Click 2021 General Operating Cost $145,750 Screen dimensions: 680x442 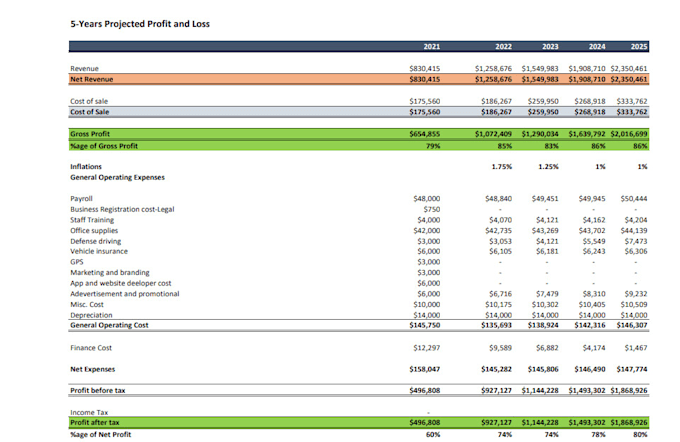(425, 325)
